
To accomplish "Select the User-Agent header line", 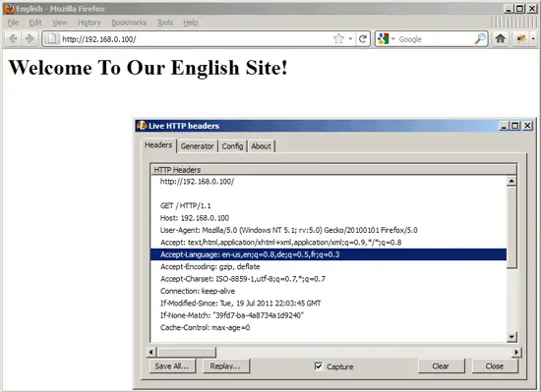I will tap(329, 230).
